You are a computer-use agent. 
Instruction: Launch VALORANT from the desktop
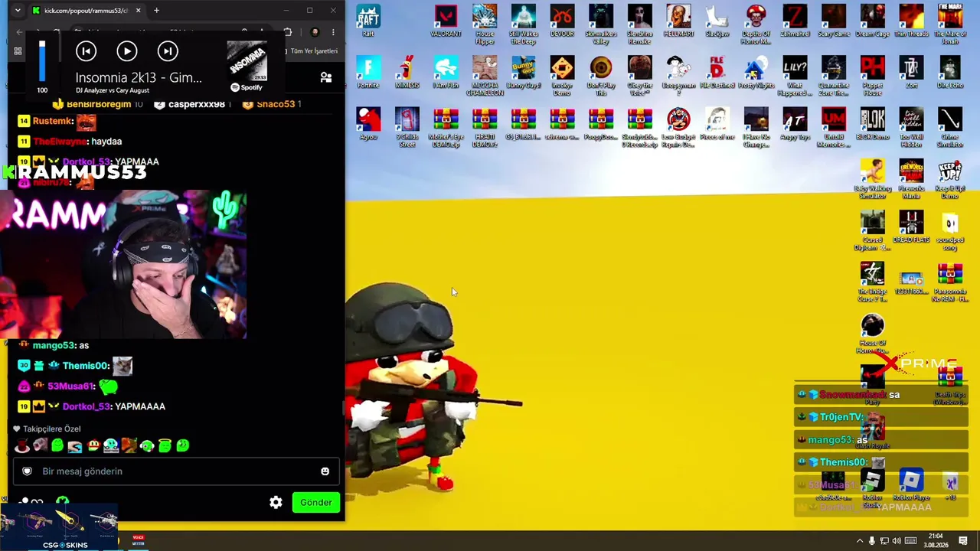pos(446,21)
